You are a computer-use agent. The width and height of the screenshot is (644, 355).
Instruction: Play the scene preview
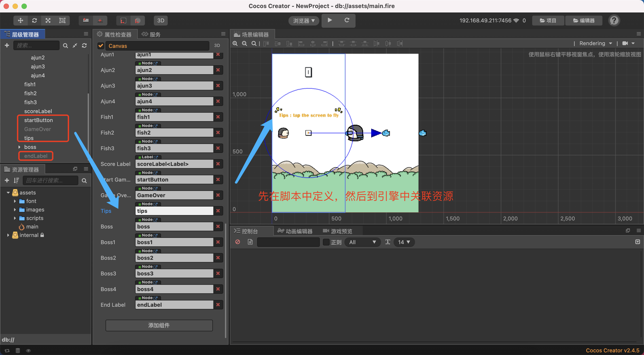[x=330, y=20]
